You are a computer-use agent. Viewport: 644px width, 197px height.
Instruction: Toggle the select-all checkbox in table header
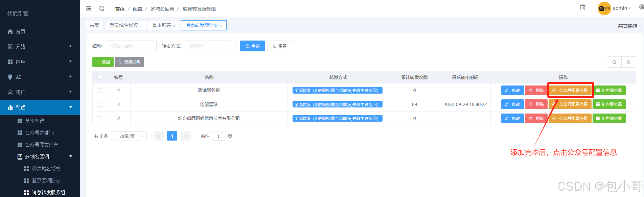[100, 77]
